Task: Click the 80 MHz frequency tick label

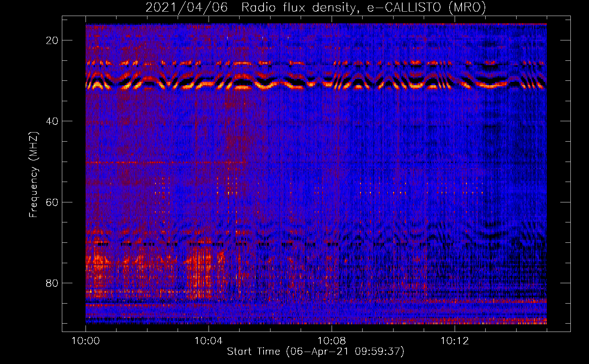Action: coord(52,283)
